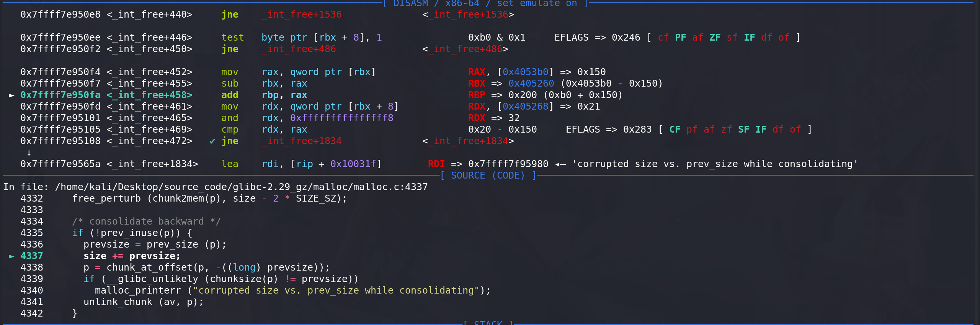The image size is (980, 325).
Task: Click the 'sub' mnemonic at _int_free+455
Action: 230,84
